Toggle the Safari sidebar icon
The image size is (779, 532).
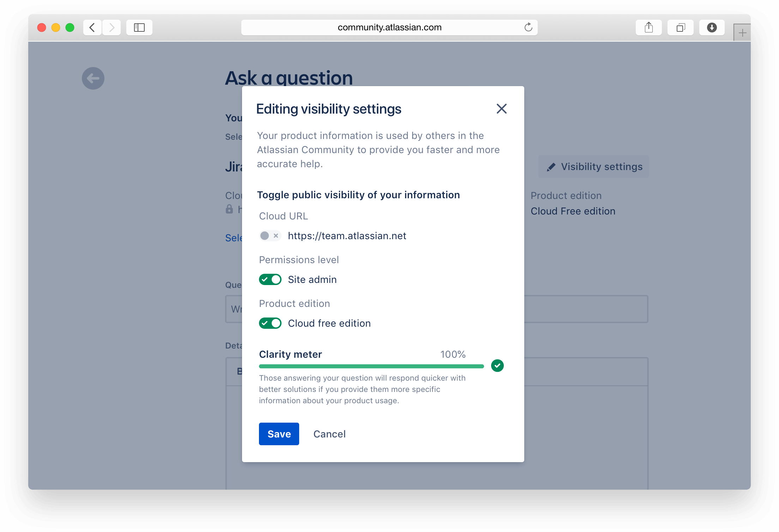click(x=139, y=28)
